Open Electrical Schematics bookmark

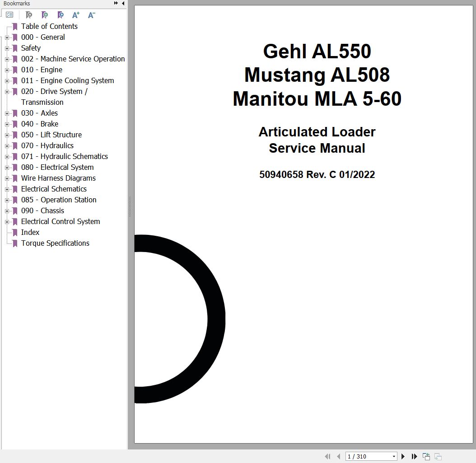click(x=54, y=189)
